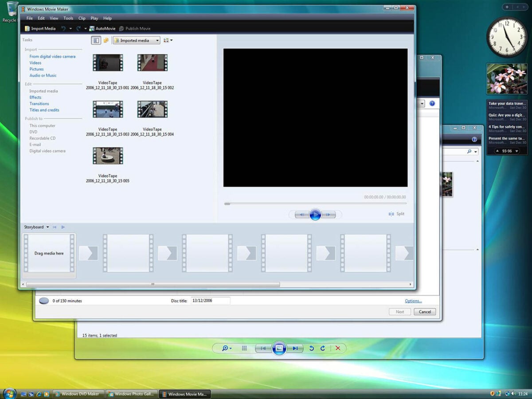Click the Disc title field in DVD Maker

point(210,301)
